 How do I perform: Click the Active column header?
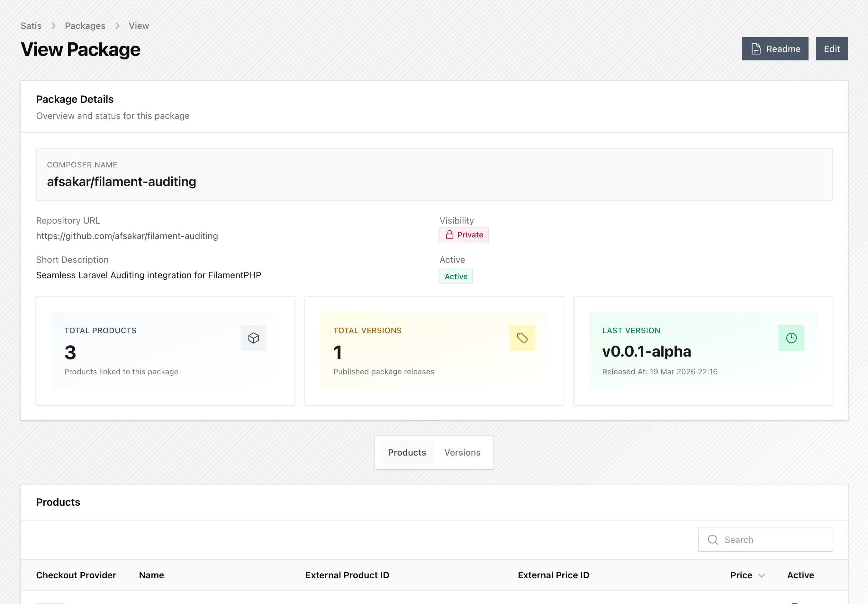tap(801, 575)
